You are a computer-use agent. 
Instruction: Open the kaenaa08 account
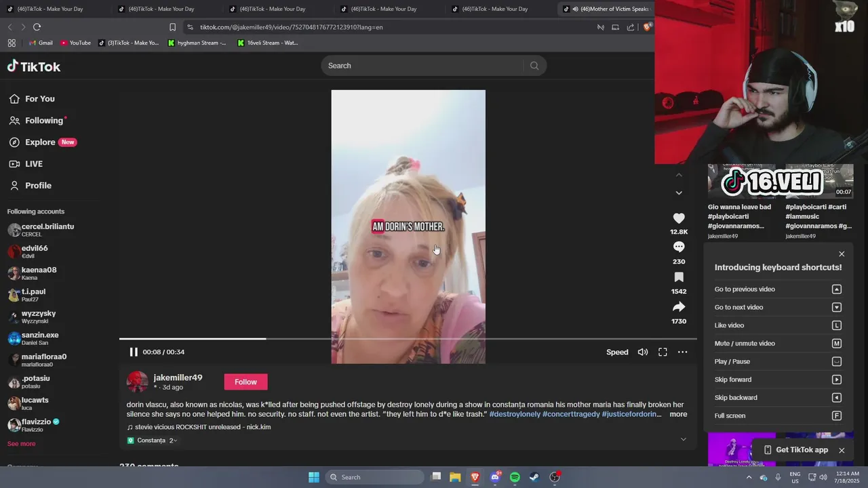(33, 273)
